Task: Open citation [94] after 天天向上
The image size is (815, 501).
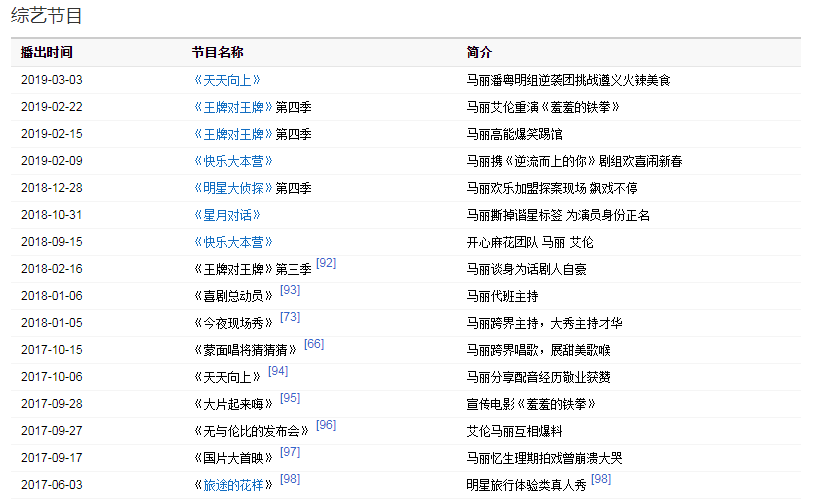Action: [x=278, y=371]
